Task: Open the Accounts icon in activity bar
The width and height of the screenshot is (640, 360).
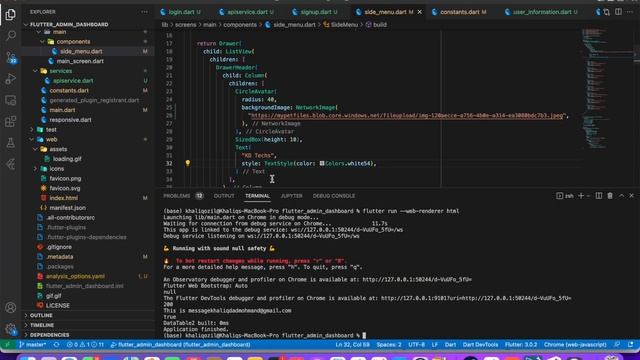Action: pyautogui.click(x=11, y=307)
